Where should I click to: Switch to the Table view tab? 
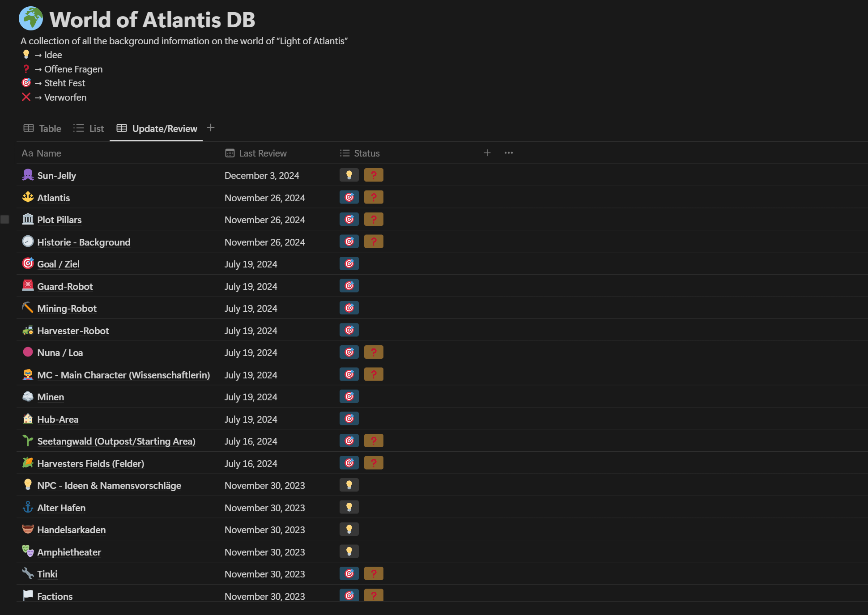pos(43,129)
